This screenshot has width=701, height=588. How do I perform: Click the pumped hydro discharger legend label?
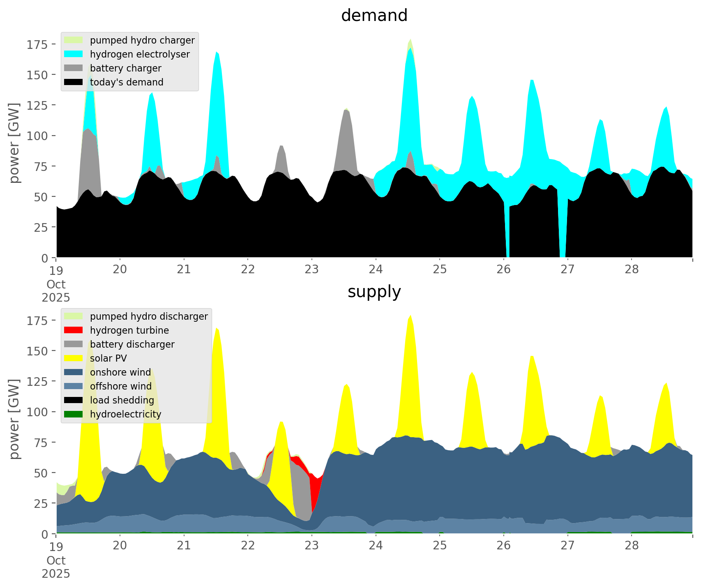point(149,316)
